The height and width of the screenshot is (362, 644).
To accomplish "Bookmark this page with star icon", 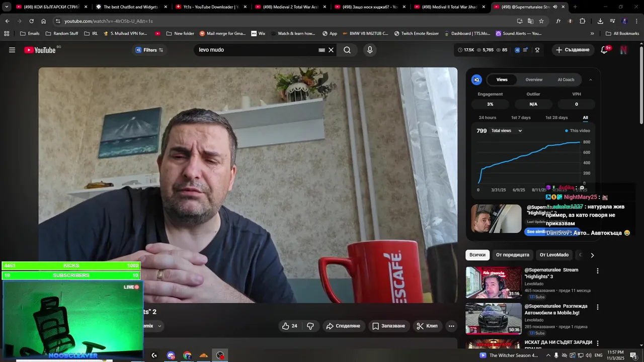I will click(x=541, y=21).
